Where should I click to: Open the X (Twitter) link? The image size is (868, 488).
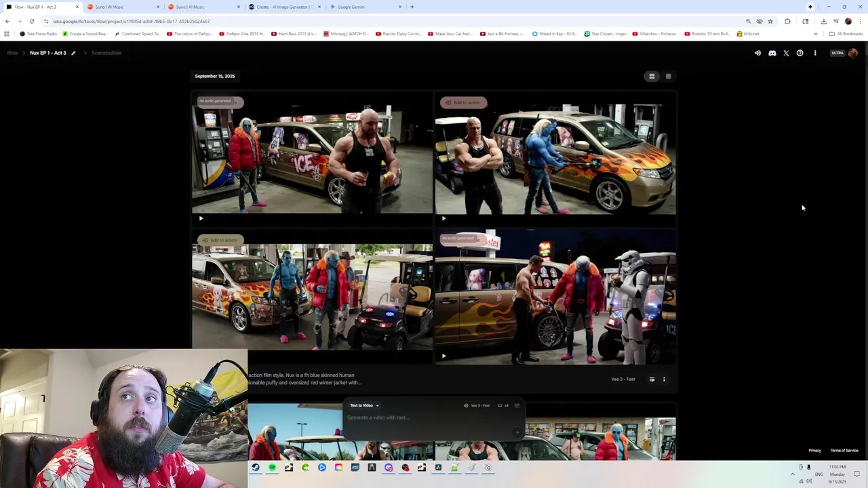[x=786, y=53]
